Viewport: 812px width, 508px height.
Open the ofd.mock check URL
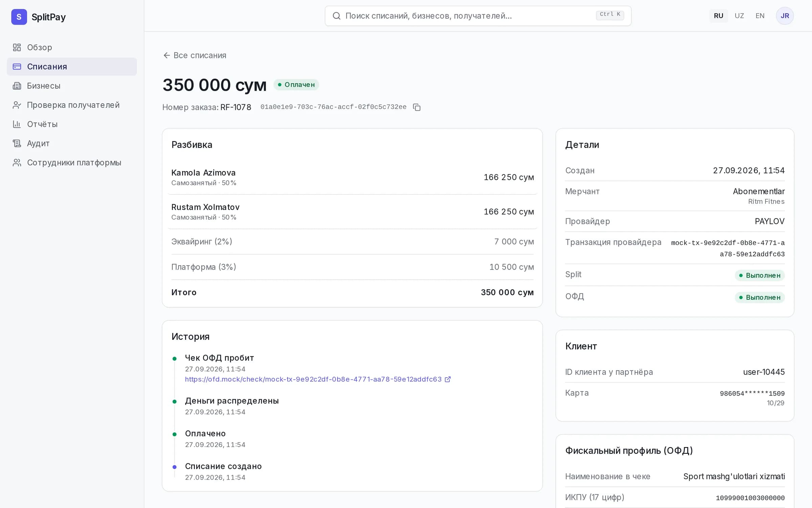pos(313,379)
